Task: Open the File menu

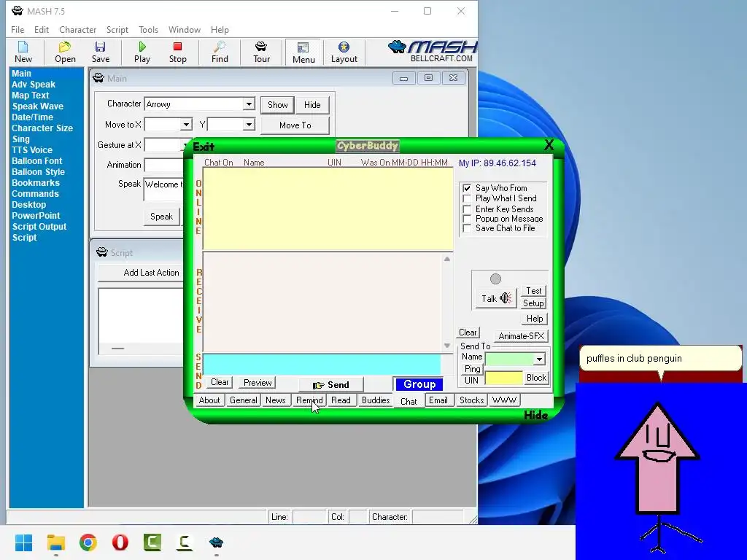Action: [x=18, y=29]
